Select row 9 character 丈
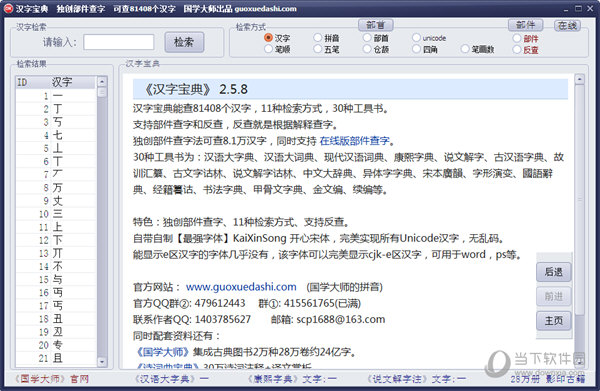 tap(56, 200)
